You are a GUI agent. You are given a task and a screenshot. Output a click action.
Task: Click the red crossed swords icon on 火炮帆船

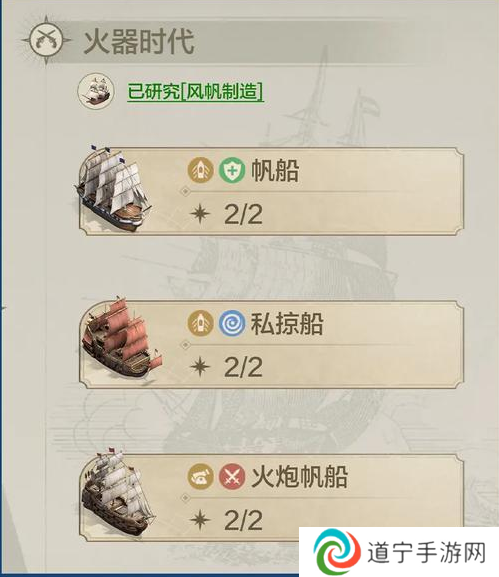click(232, 477)
